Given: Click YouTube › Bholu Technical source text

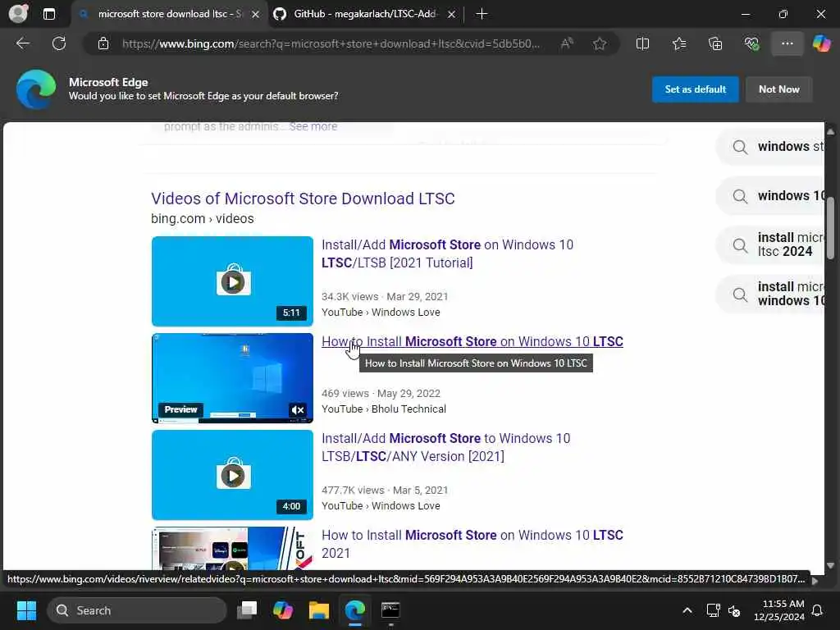Looking at the screenshot, I should [384, 409].
